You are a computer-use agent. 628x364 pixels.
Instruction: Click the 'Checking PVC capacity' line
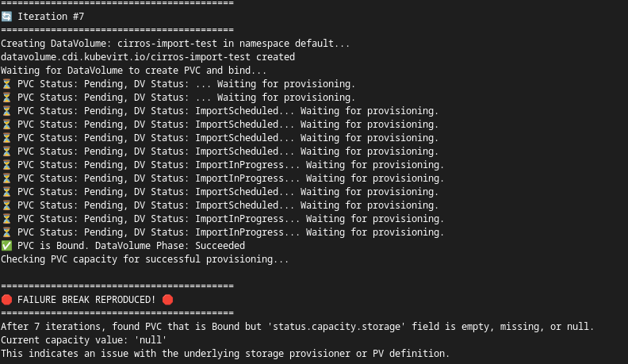[145, 259]
